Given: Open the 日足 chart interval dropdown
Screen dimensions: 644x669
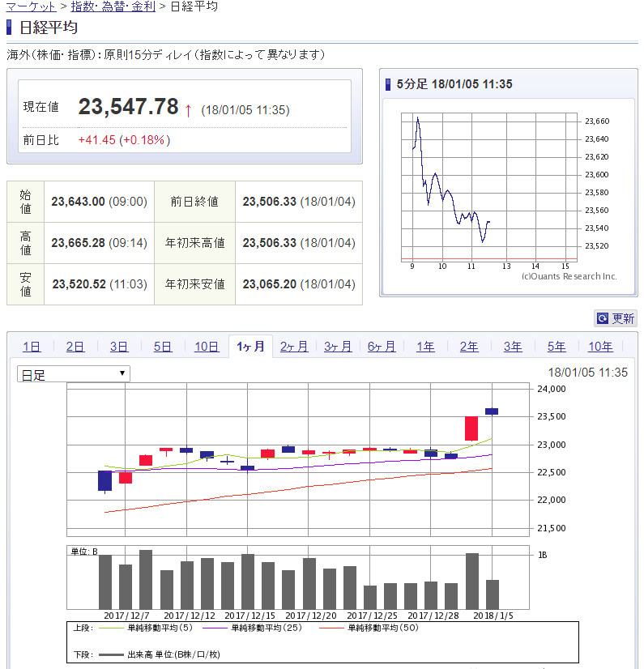Looking at the screenshot, I should (73, 374).
